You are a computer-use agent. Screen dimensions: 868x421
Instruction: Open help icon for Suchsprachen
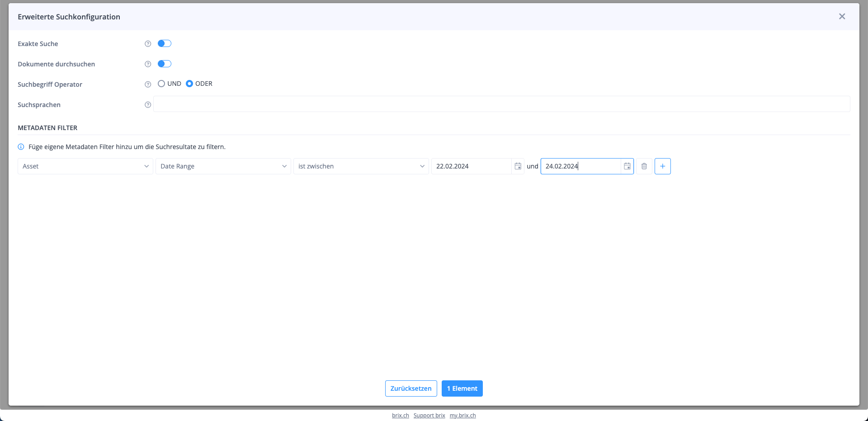pos(148,105)
